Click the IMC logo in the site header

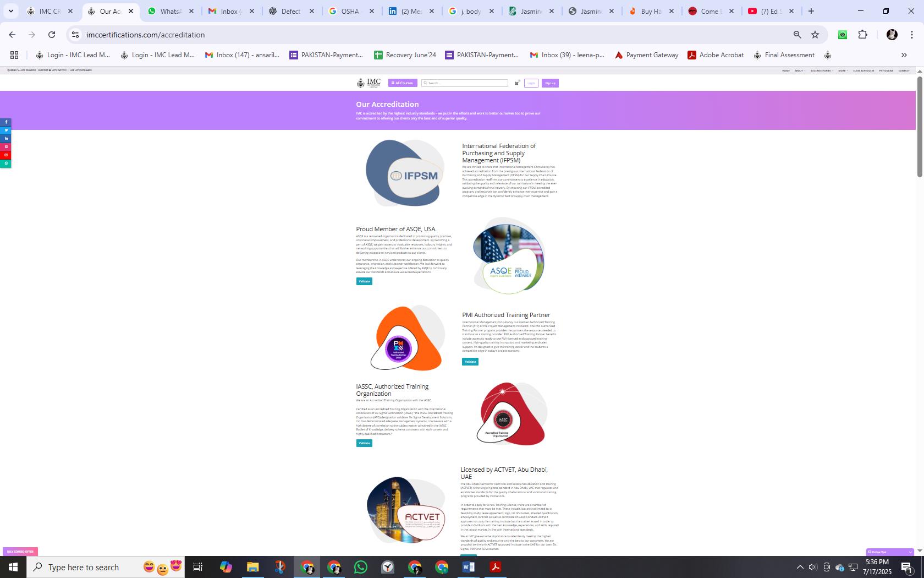click(369, 83)
